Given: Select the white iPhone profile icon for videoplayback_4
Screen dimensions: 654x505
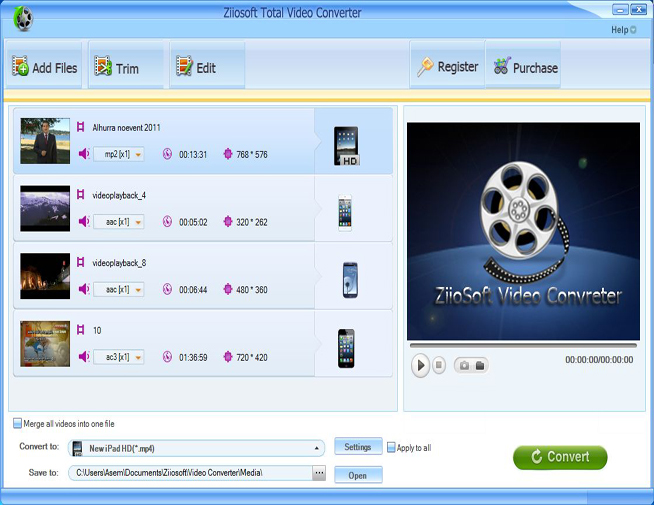Looking at the screenshot, I should point(345,213).
